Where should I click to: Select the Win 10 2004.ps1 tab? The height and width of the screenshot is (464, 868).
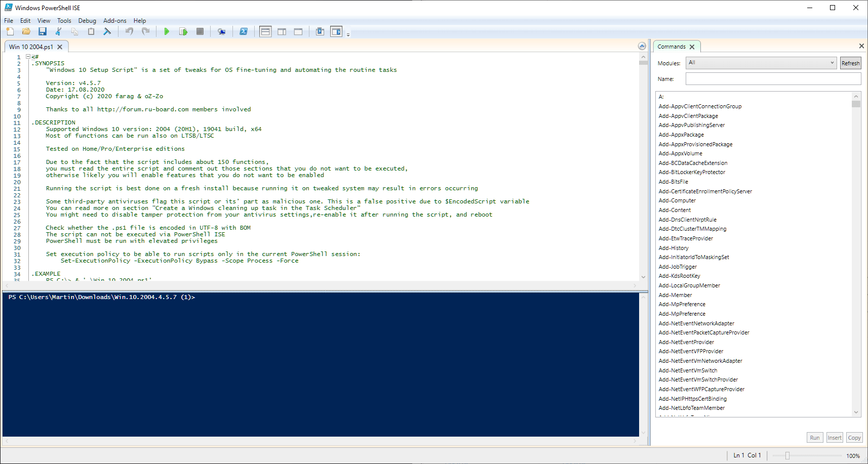click(31, 47)
